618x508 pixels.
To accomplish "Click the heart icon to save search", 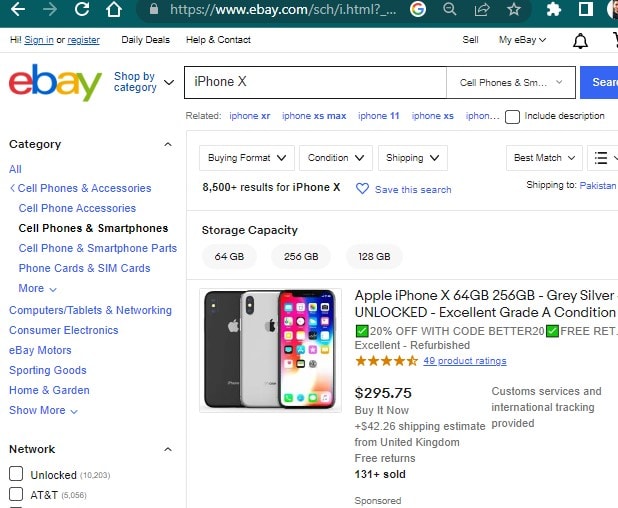I will pos(362,189).
